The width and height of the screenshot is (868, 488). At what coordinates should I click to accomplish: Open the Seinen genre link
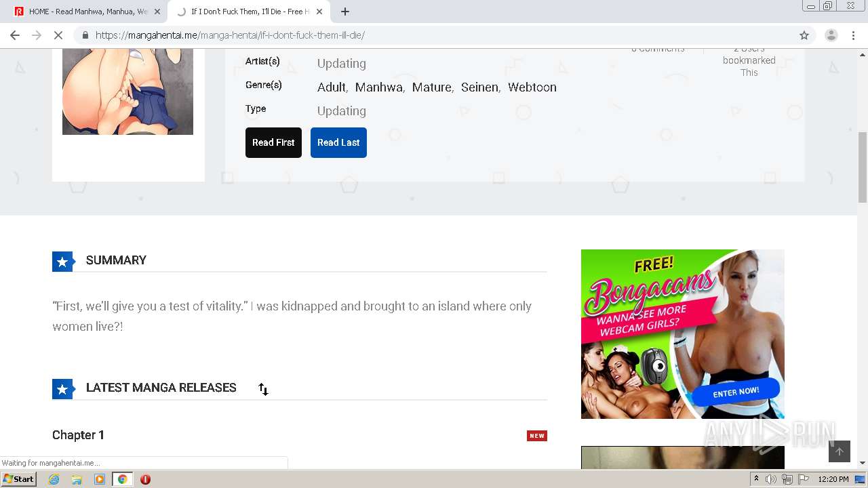pyautogui.click(x=479, y=87)
